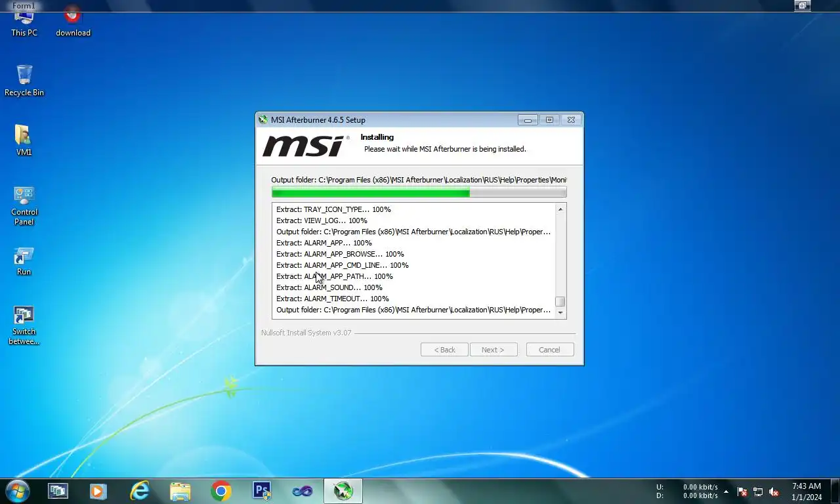The height and width of the screenshot is (504, 840).
Task: Click the disabled Back button
Action: pos(444,350)
